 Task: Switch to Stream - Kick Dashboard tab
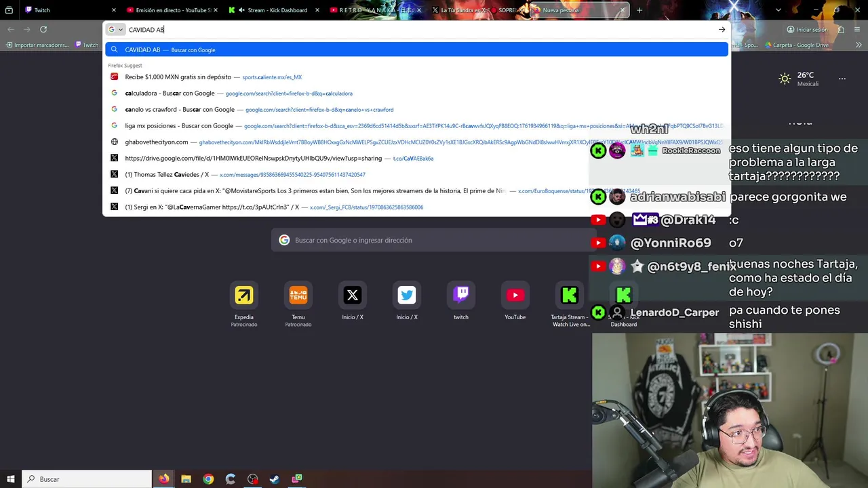click(x=273, y=10)
